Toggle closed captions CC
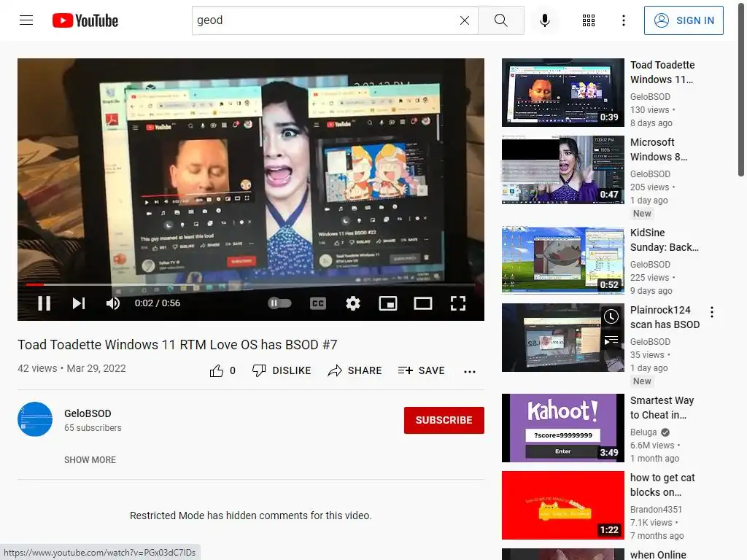Screen dimensions: 747x560 point(318,303)
